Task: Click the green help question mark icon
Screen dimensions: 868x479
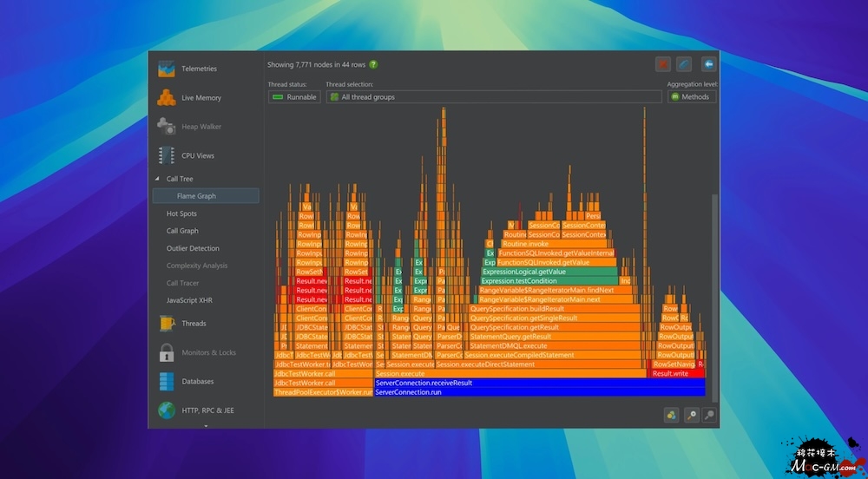Action: tap(373, 64)
